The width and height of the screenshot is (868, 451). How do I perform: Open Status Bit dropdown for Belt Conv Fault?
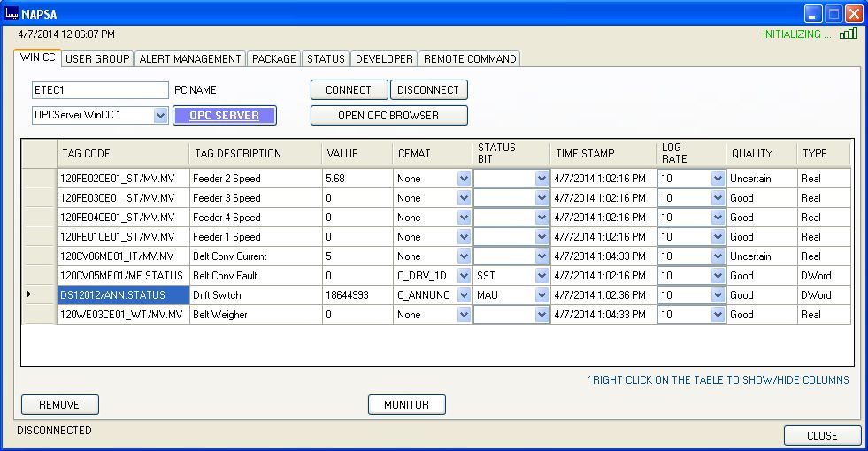[x=542, y=276]
